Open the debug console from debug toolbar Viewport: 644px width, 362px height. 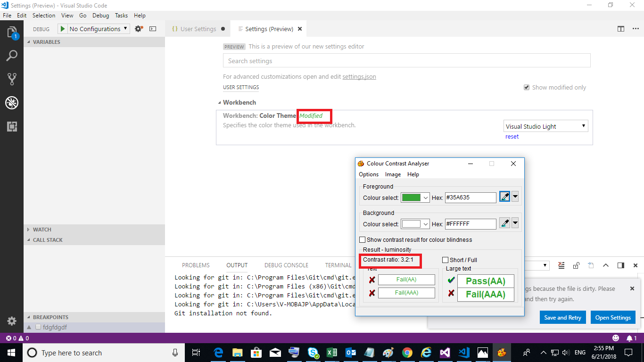pos(153,29)
